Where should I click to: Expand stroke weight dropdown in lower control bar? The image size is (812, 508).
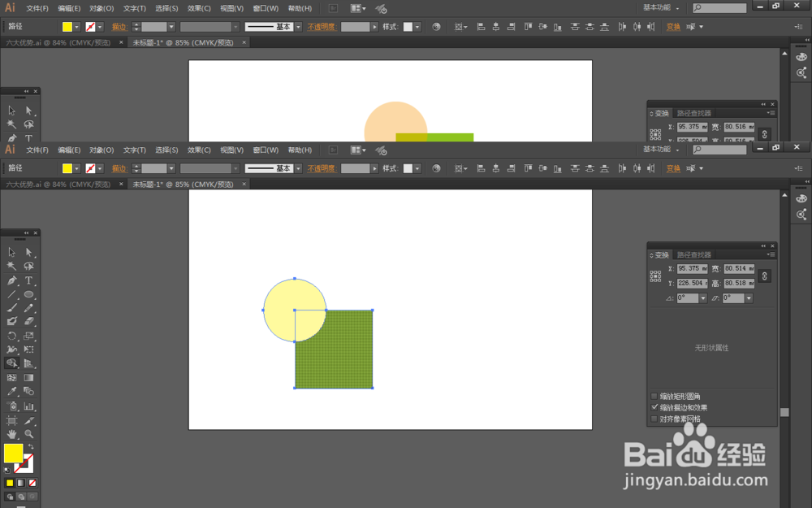[171, 168]
